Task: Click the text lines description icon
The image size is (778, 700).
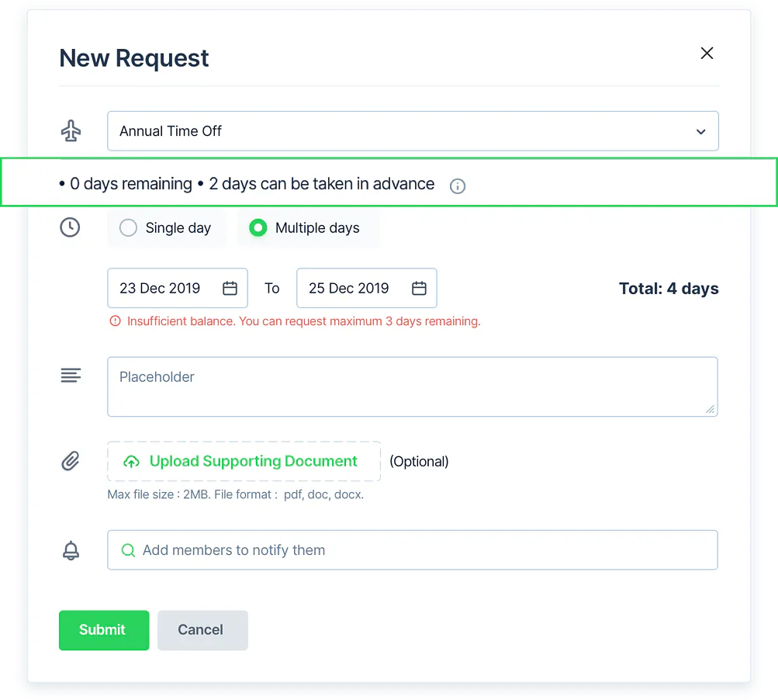Action: 71,376
